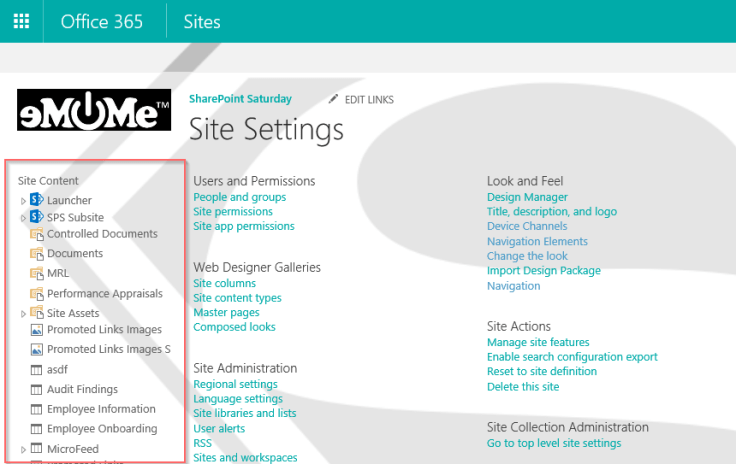
Task: Open Site app permissions
Action: coord(244,226)
